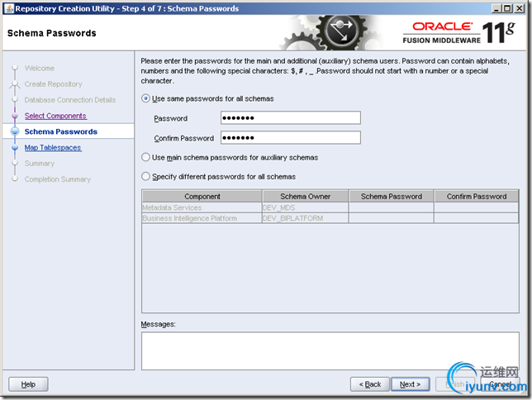Click the Password input field
This screenshot has width=532, height=400.
click(291, 118)
